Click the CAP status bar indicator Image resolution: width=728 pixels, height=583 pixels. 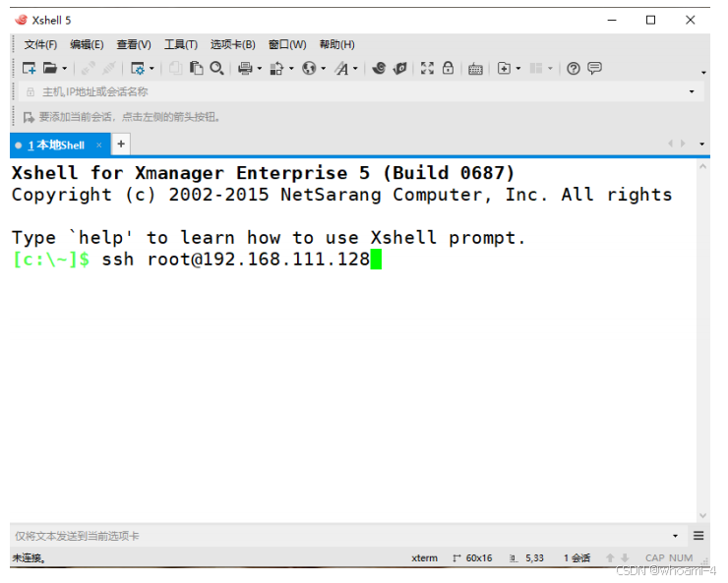(x=654, y=558)
